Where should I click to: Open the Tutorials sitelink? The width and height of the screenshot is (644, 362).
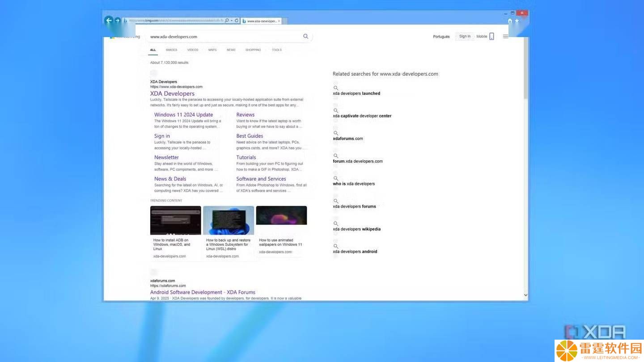[246, 157]
